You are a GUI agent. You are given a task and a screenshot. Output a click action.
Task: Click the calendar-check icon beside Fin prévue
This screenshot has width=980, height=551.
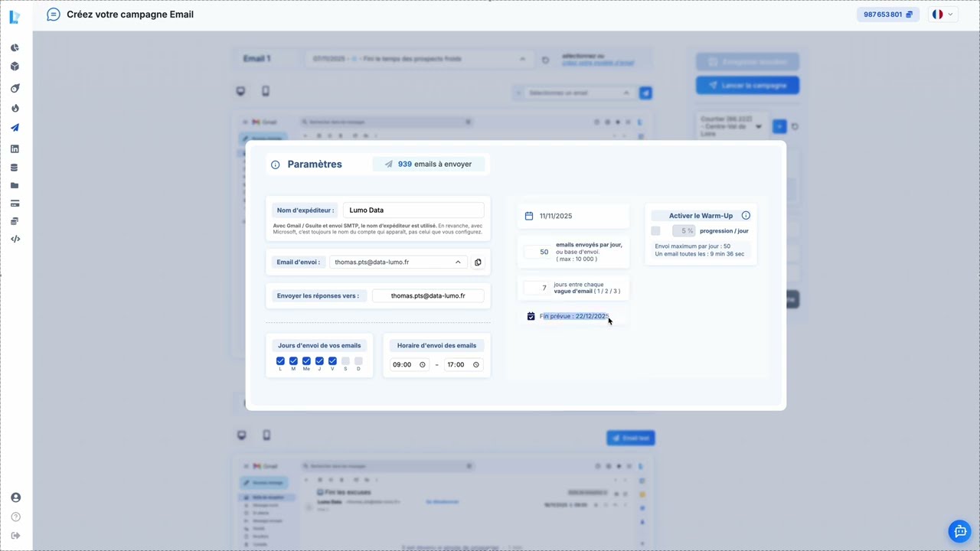click(531, 316)
